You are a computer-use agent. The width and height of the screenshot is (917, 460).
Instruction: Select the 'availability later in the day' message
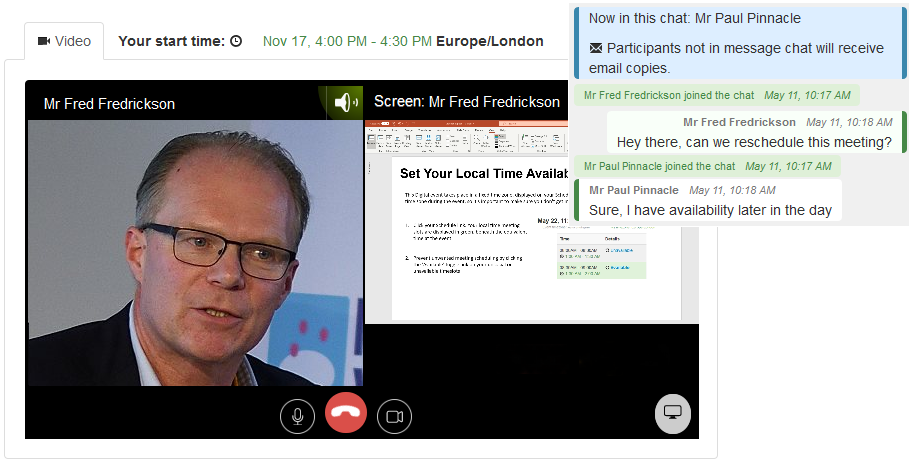710,210
